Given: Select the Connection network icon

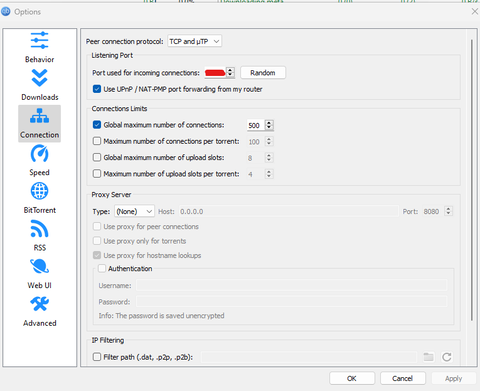Looking at the screenshot, I should 39,116.
